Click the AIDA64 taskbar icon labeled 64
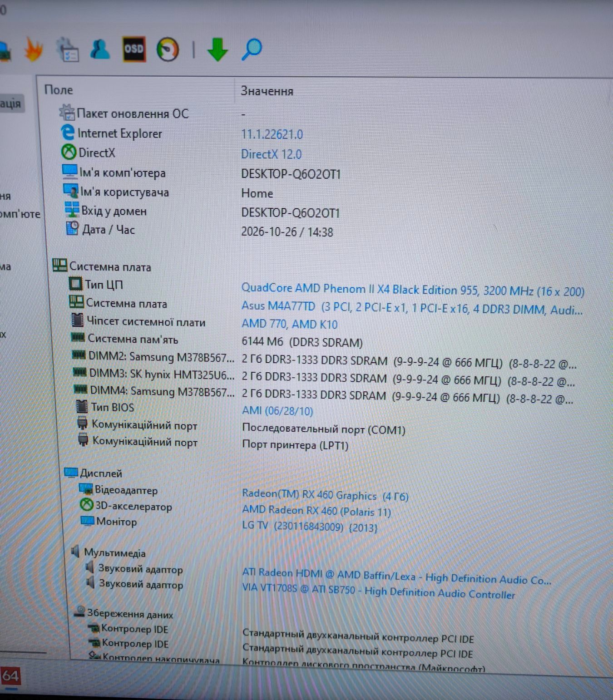This screenshot has height=700, width=613. pyautogui.click(x=10, y=676)
